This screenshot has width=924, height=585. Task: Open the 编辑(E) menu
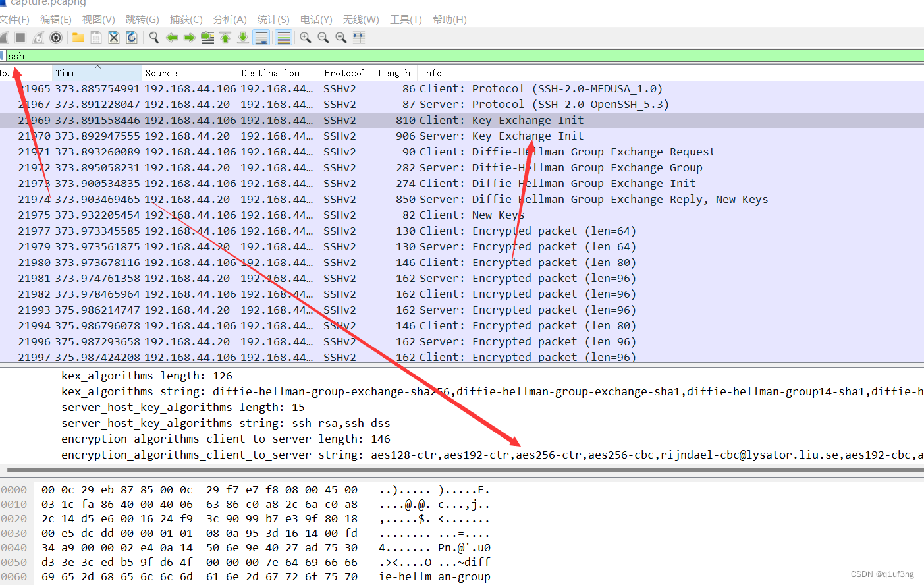[56, 20]
